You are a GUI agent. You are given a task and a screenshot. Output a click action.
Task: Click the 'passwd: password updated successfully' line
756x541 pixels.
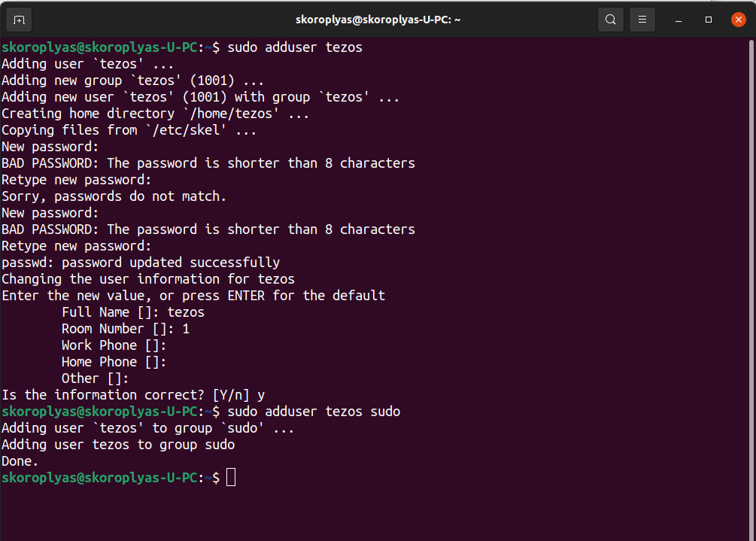pyautogui.click(x=140, y=262)
